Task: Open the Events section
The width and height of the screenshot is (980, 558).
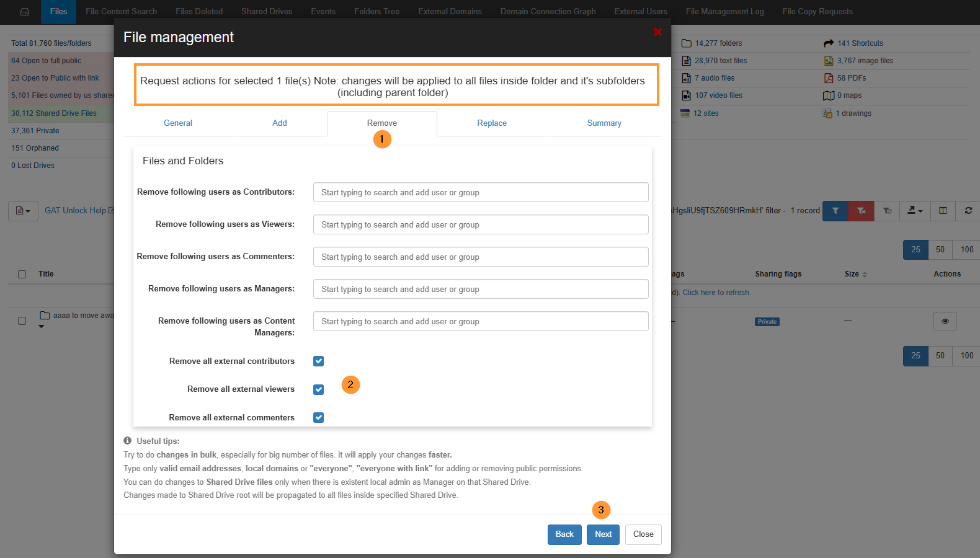Action: 323,12
